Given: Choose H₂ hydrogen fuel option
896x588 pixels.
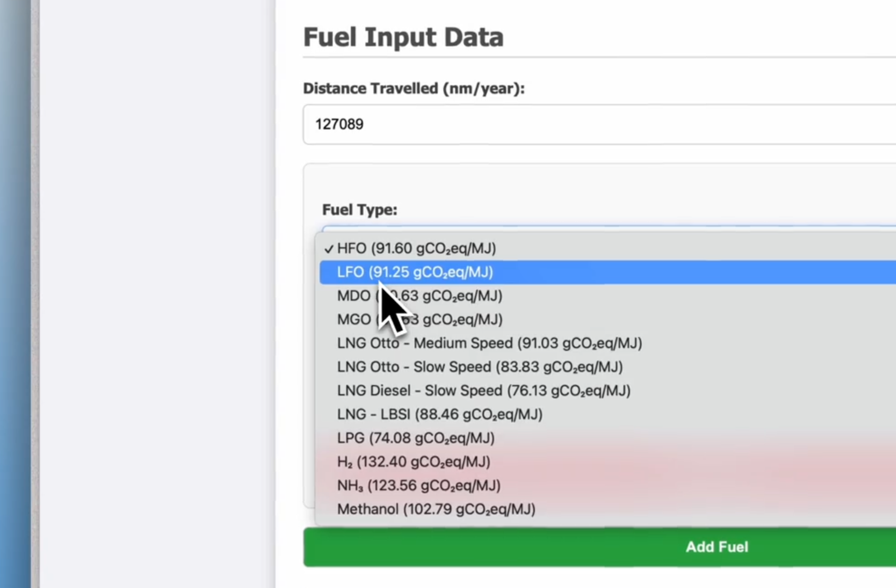Looking at the screenshot, I should tap(413, 462).
